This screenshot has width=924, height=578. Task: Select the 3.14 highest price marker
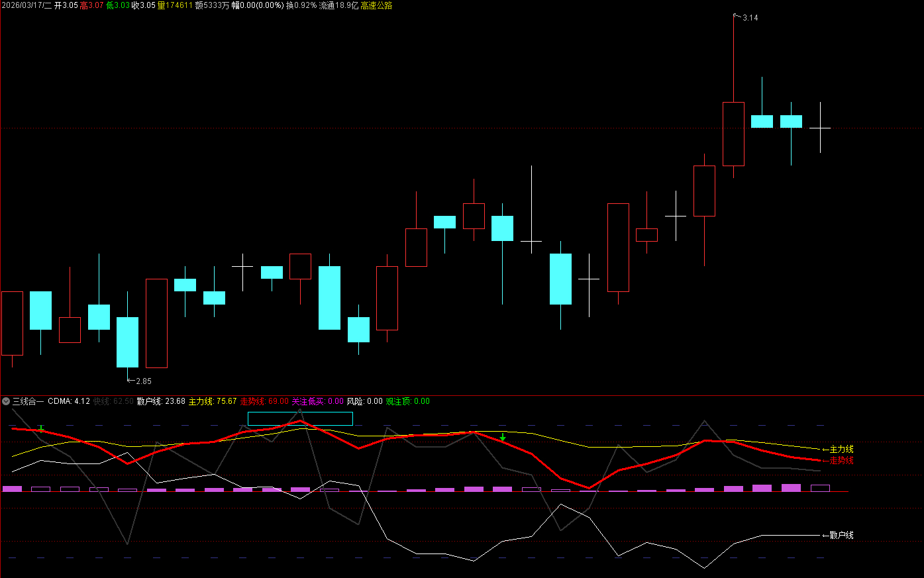point(749,18)
